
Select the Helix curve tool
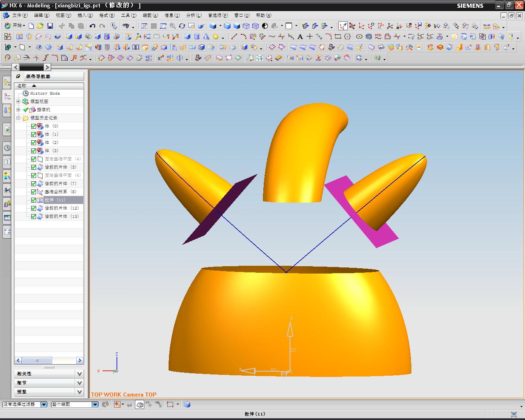[x=369, y=37]
